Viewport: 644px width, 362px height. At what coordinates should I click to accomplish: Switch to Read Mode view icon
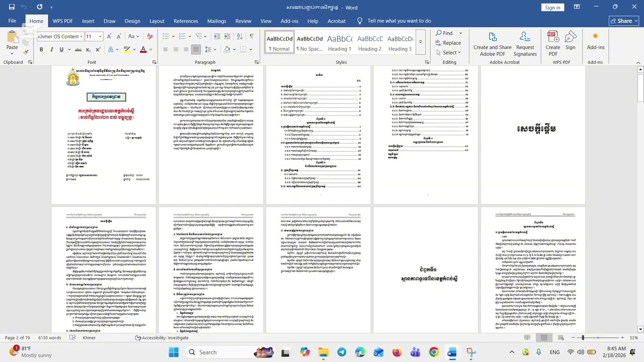pyautogui.click(x=527, y=338)
